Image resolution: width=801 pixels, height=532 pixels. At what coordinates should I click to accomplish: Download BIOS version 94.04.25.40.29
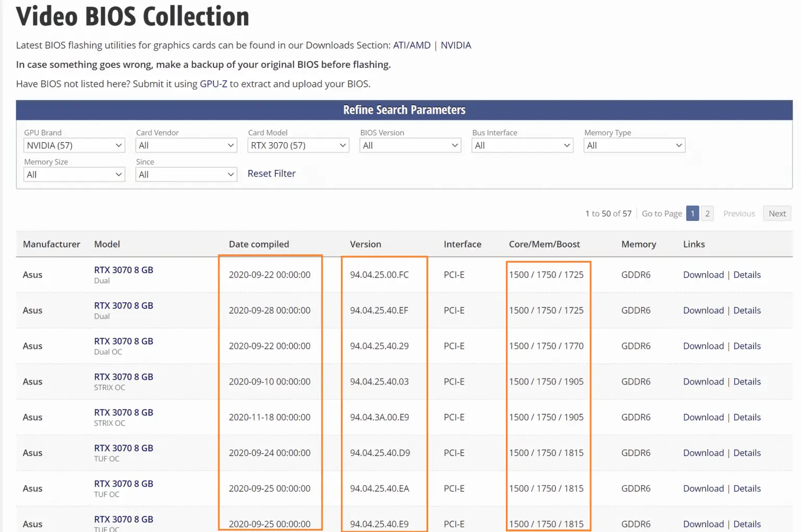point(703,346)
